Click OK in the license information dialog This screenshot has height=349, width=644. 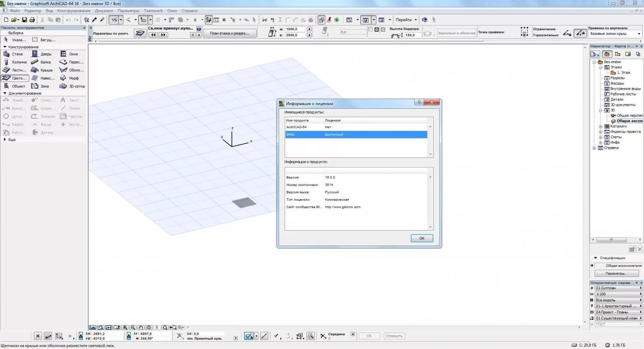click(x=422, y=238)
